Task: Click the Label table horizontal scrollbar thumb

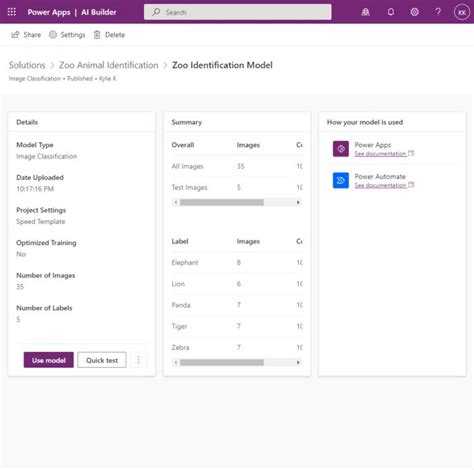Action: (222, 362)
